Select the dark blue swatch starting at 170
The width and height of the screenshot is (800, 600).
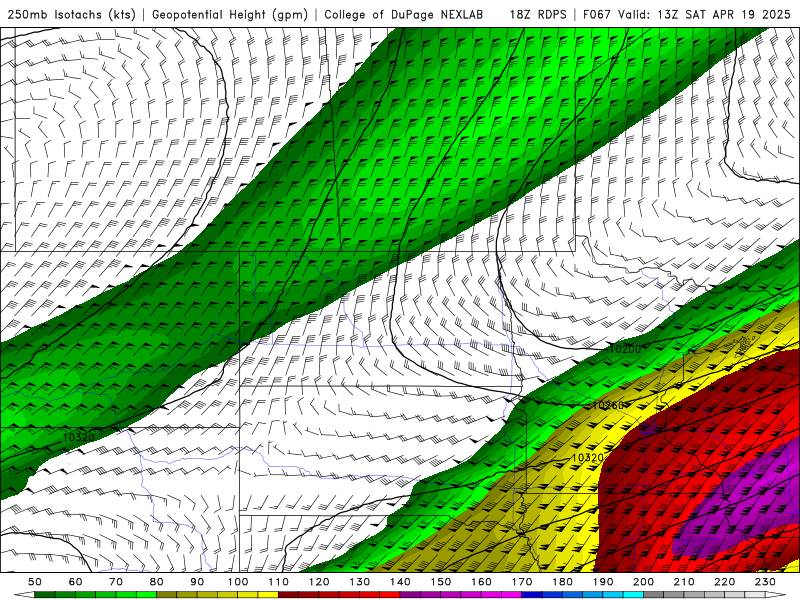click(x=532, y=594)
